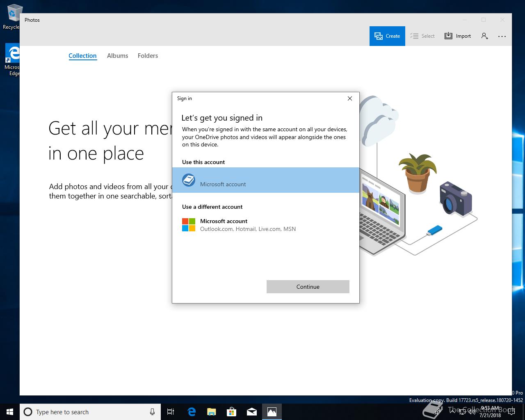Click the Create button in Photos toolbar
This screenshot has width=525, height=420.
pos(387,36)
